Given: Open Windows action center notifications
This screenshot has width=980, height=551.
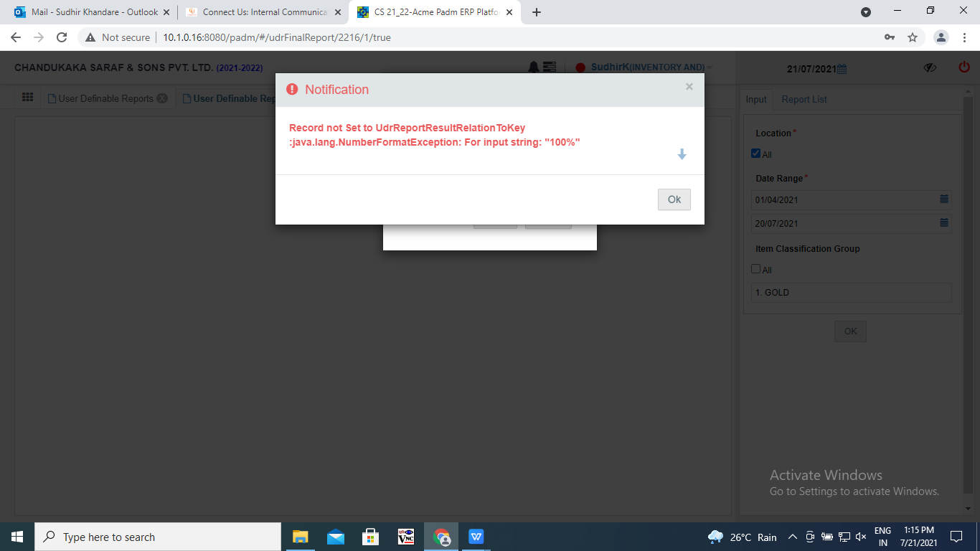Looking at the screenshot, I should click(x=956, y=537).
